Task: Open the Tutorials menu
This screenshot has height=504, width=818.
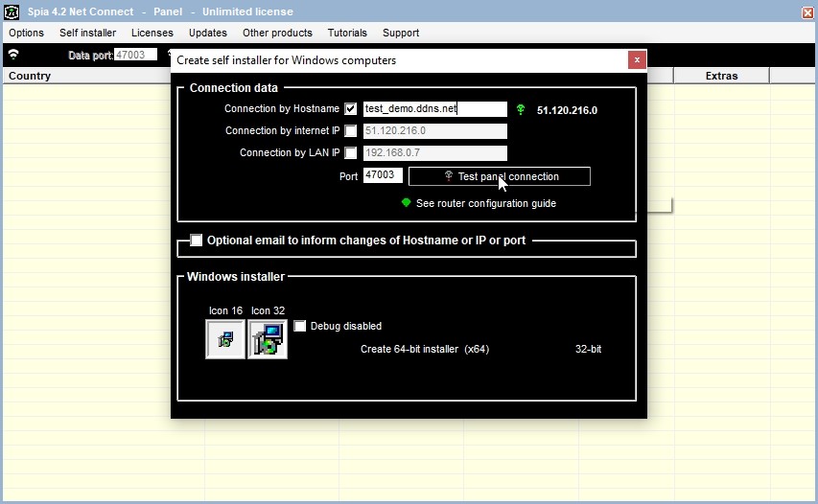Action: click(x=347, y=33)
